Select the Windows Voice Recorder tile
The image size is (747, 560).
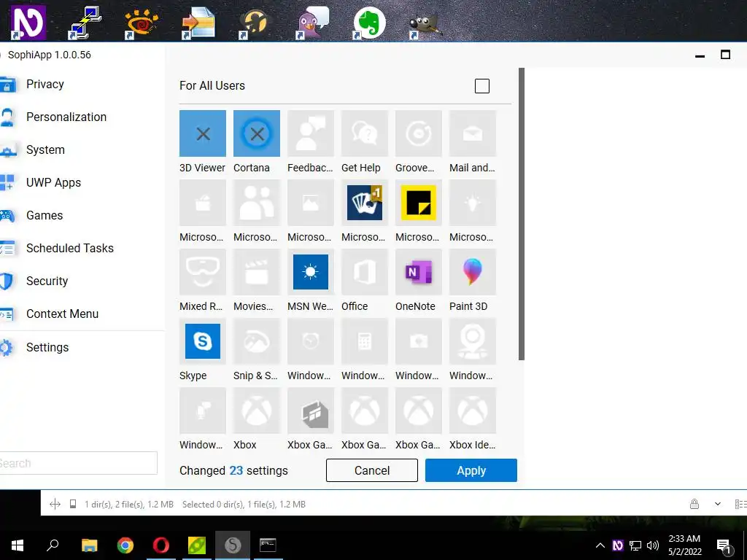coord(203,411)
